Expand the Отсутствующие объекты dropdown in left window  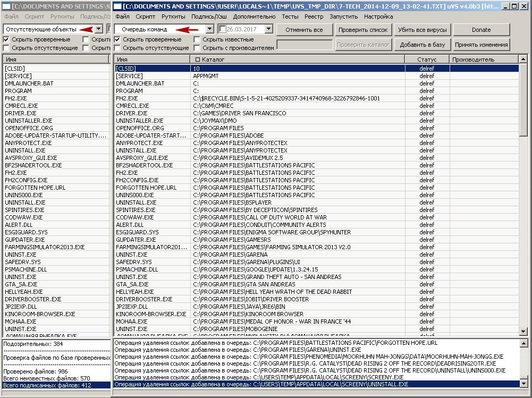point(99,29)
